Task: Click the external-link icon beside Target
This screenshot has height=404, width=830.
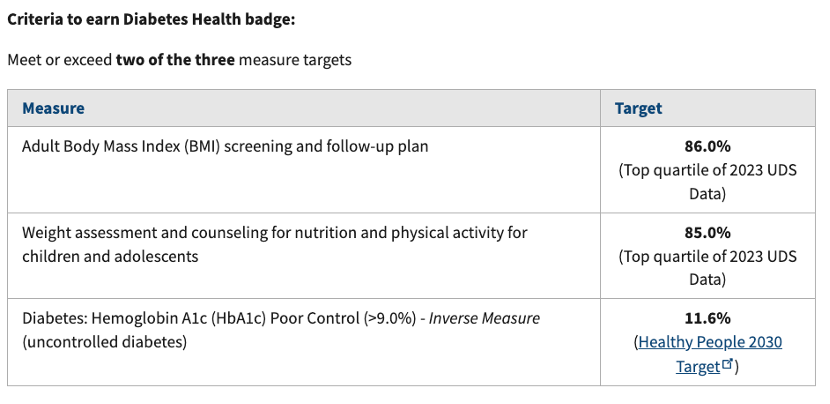Action: click(x=727, y=364)
